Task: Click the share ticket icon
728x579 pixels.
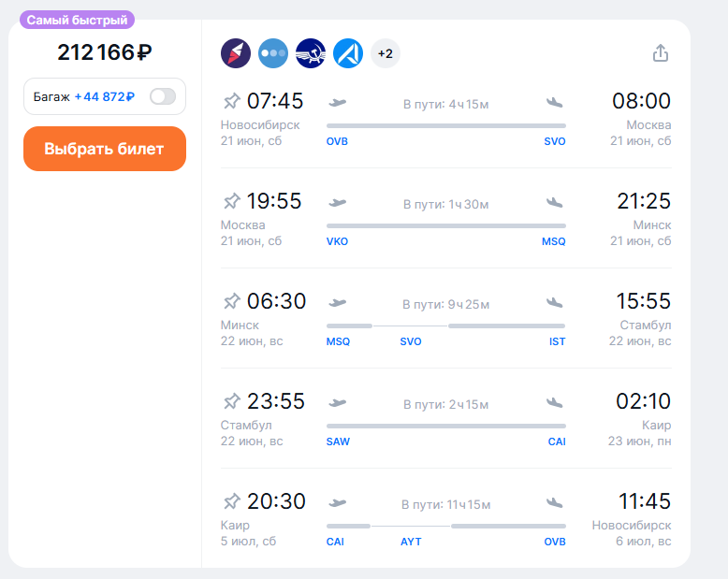Action: point(661,53)
